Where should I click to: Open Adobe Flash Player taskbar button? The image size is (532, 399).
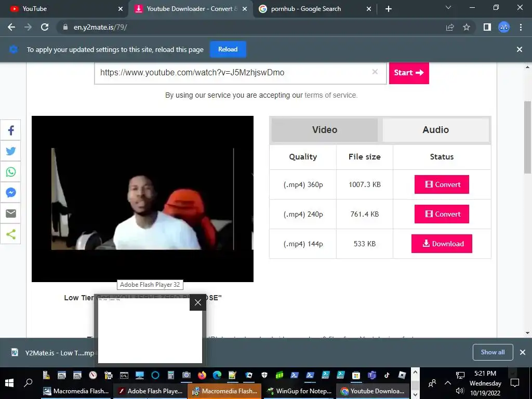point(150,391)
